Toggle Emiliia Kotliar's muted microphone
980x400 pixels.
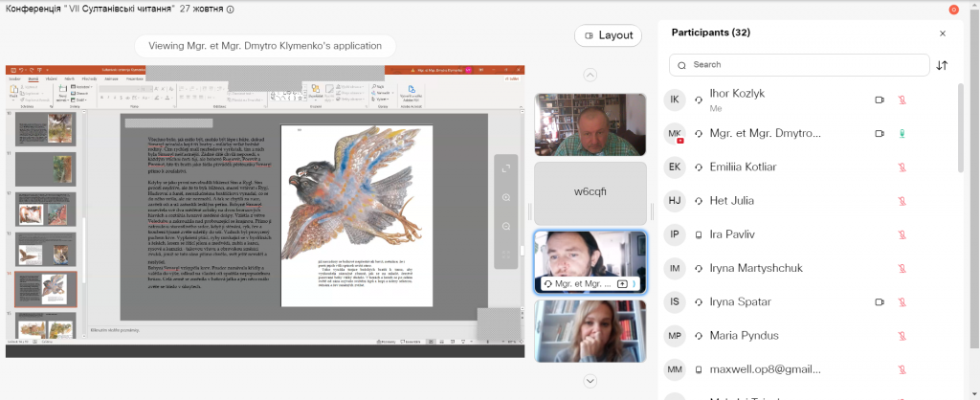(x=902, y=167)
